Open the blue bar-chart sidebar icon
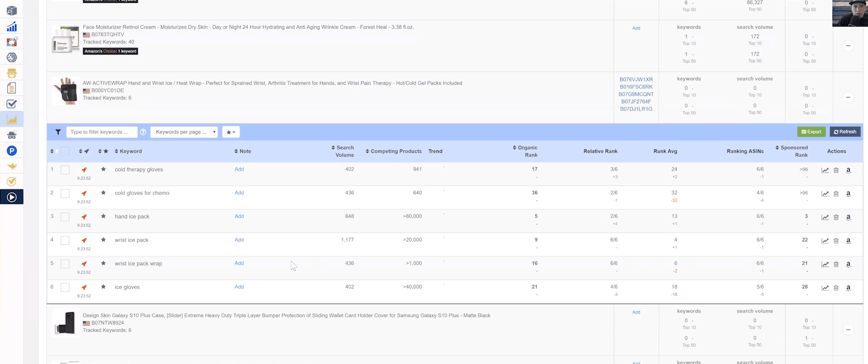The image size is (868, 364). pos(12,27)
